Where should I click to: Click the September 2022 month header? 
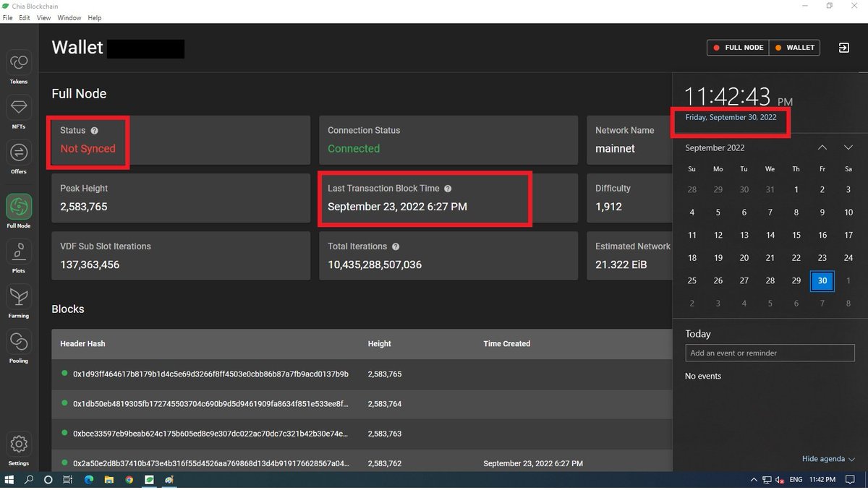pos(715,148)
